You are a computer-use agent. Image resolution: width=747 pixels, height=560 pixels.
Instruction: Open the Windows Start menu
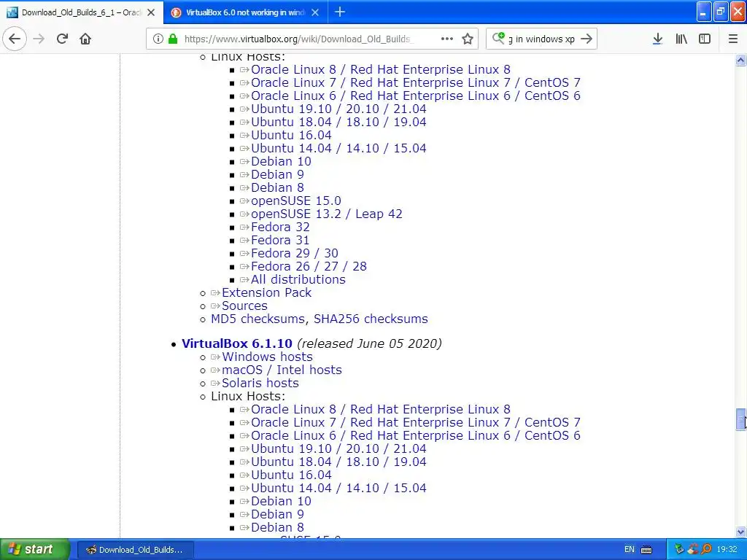pyautogui.click(x=35, y=549)
